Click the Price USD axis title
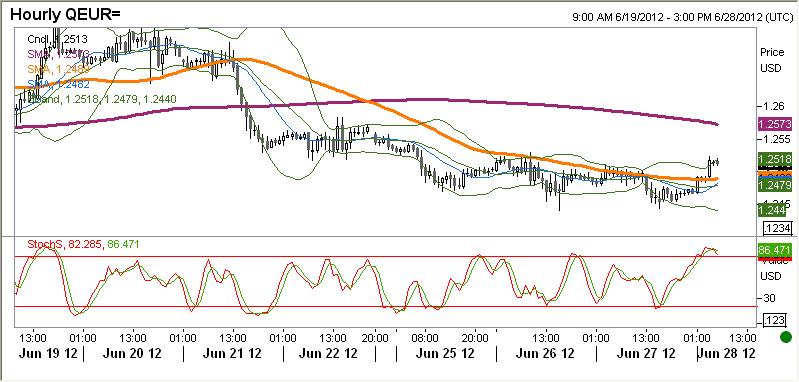The image size is (799, 382). (x=770, y=60)
